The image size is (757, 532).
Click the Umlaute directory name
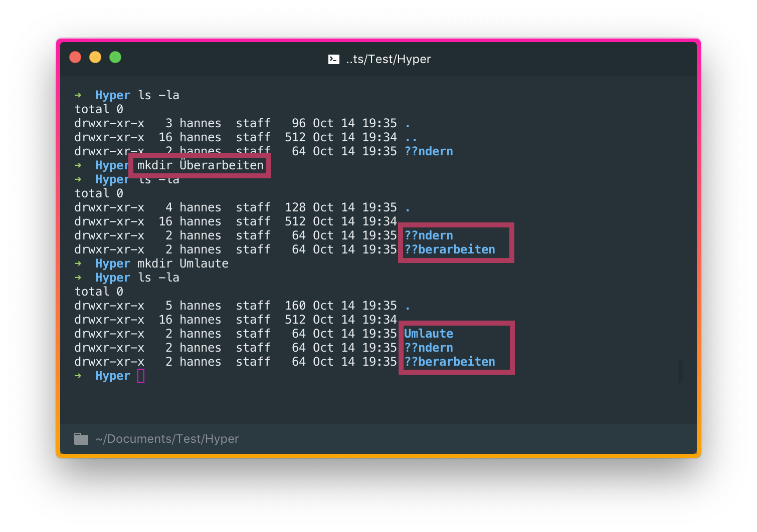(429, 334)
